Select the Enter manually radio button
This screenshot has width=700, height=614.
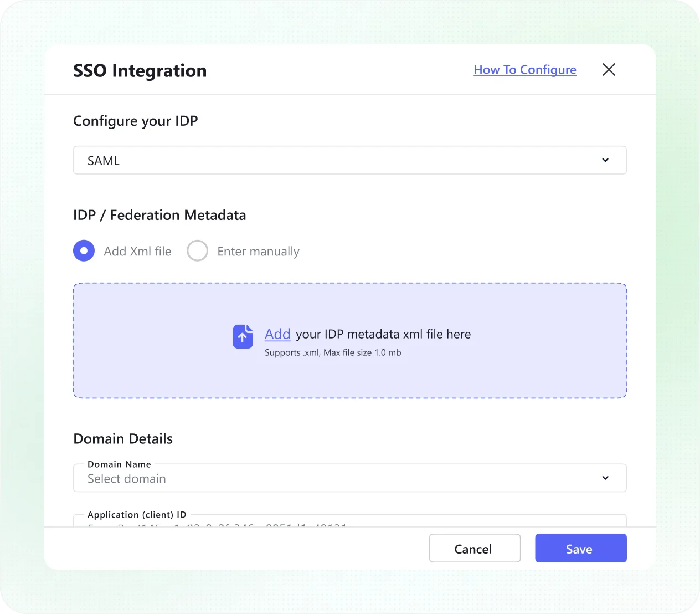click(197, 251)
